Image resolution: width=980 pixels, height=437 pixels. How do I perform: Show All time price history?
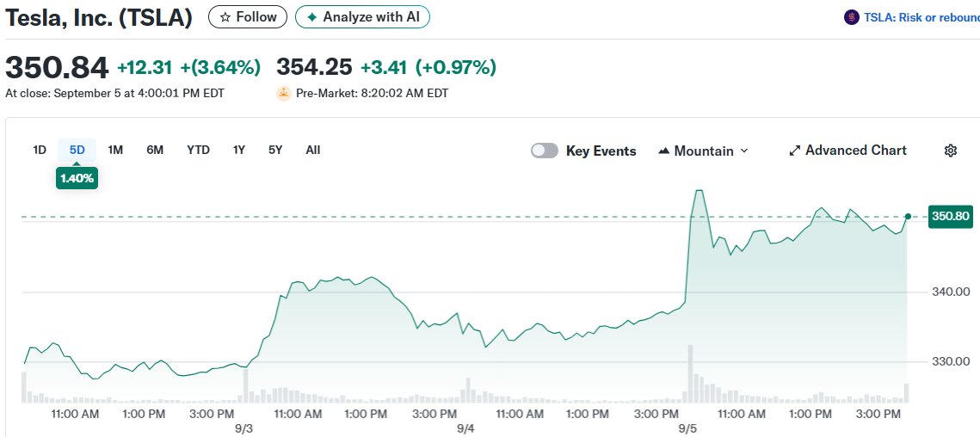pos(313,150)
